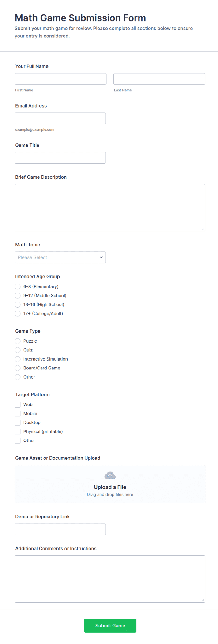Focus the First Name input field
Viewport: 218px width, 644px height.
(x=61, y=79)
